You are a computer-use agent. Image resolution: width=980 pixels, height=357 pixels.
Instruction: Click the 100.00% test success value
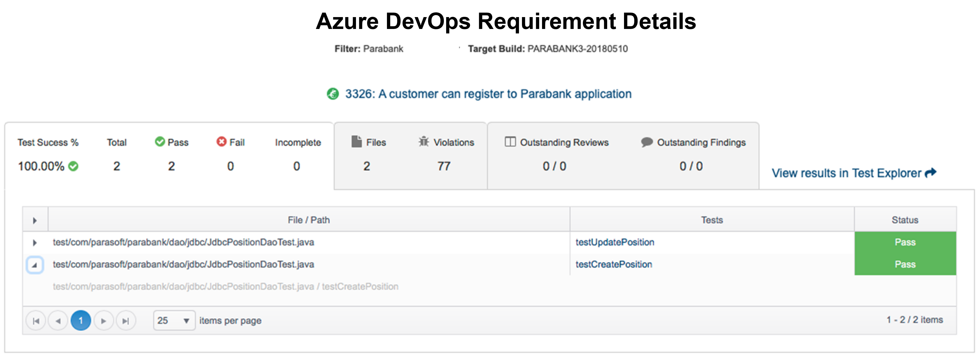coord(41,166)
